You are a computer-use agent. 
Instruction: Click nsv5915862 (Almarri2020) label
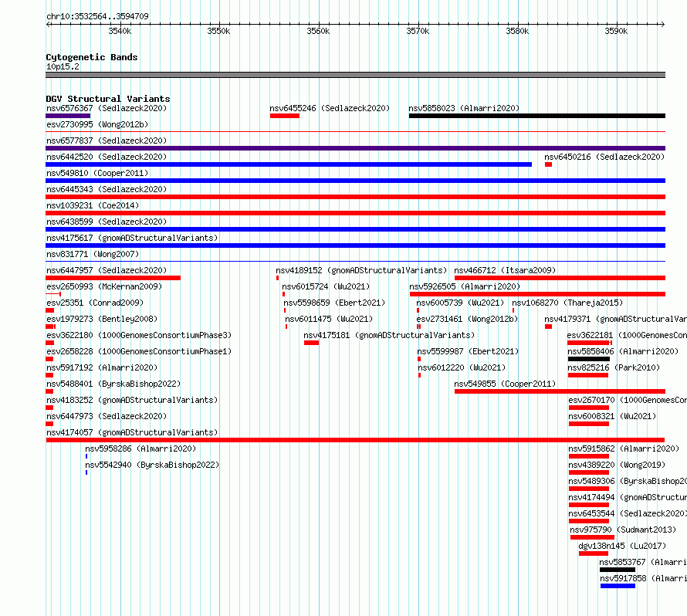coord(624,448)
